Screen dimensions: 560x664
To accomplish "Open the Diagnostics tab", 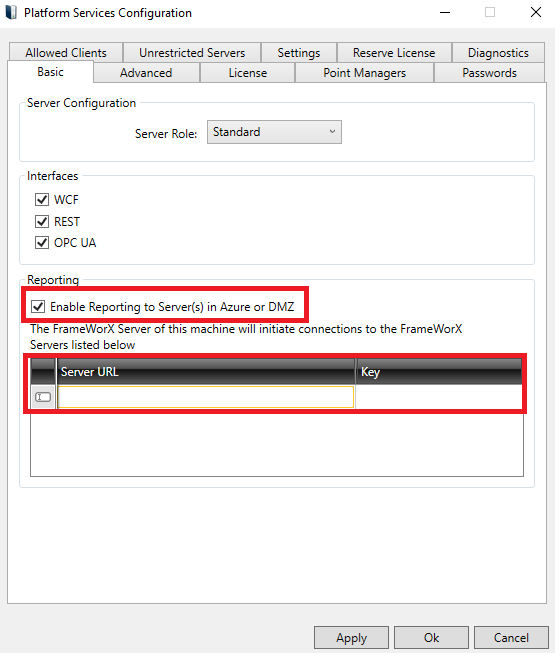I will click(x=498, y=53).
